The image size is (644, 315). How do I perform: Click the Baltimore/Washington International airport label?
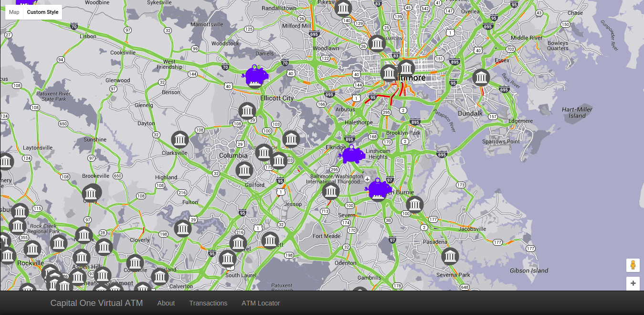[x=336, y=179]
